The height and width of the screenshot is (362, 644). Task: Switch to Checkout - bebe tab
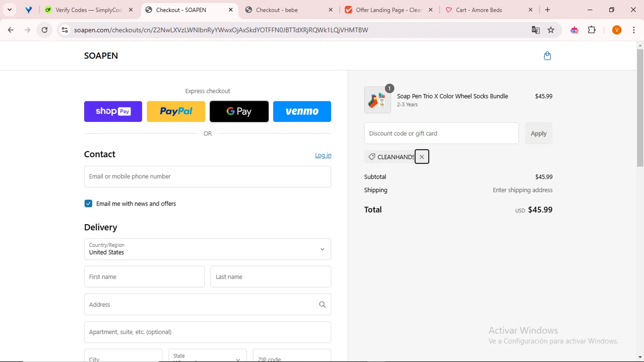[289, 10]
